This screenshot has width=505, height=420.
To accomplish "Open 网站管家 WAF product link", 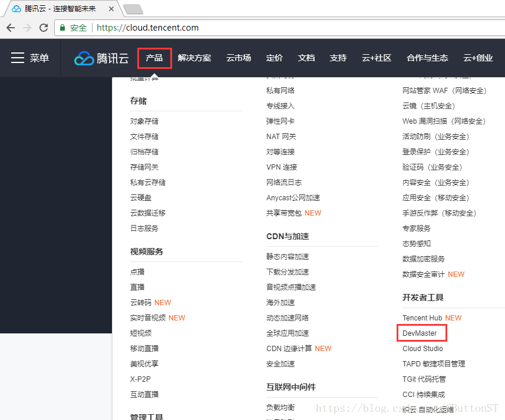I will 444,91.
